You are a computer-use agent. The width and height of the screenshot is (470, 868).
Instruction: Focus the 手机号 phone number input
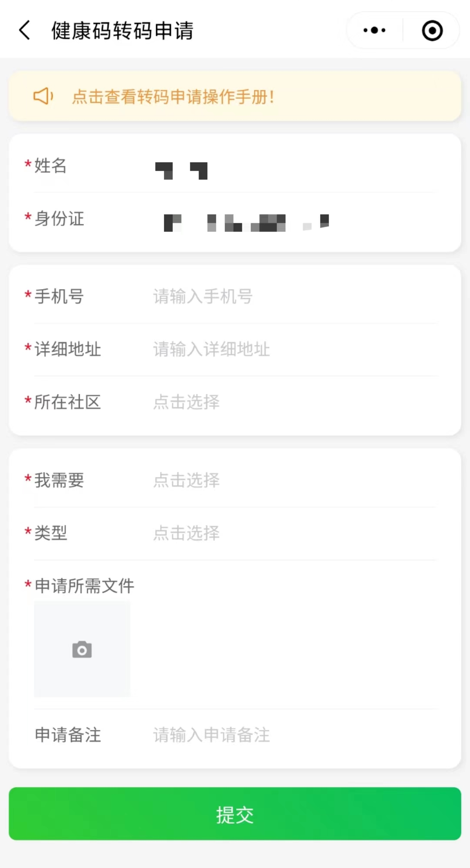[292, 297]
